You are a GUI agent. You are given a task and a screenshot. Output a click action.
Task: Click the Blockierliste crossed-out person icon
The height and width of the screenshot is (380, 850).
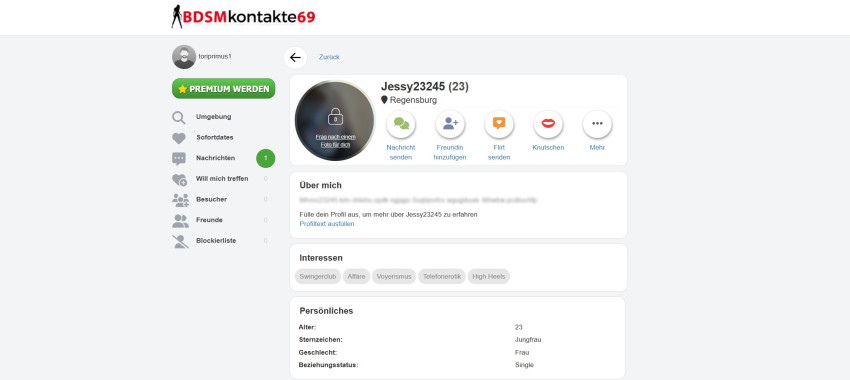click(180, 241)
